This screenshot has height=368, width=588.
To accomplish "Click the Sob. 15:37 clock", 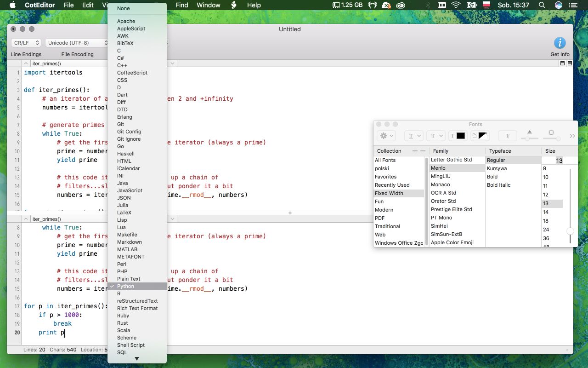I will point(514,5).
